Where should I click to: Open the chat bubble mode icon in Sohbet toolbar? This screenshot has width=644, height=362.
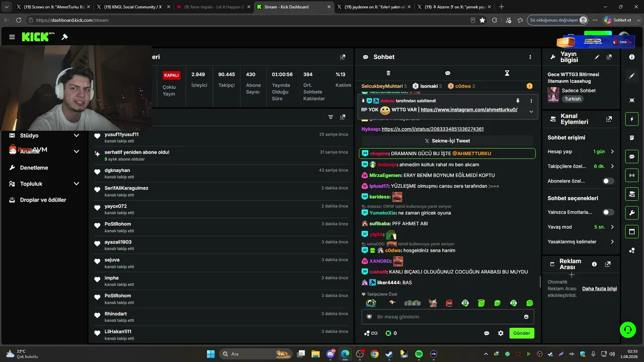coord(448,73)
